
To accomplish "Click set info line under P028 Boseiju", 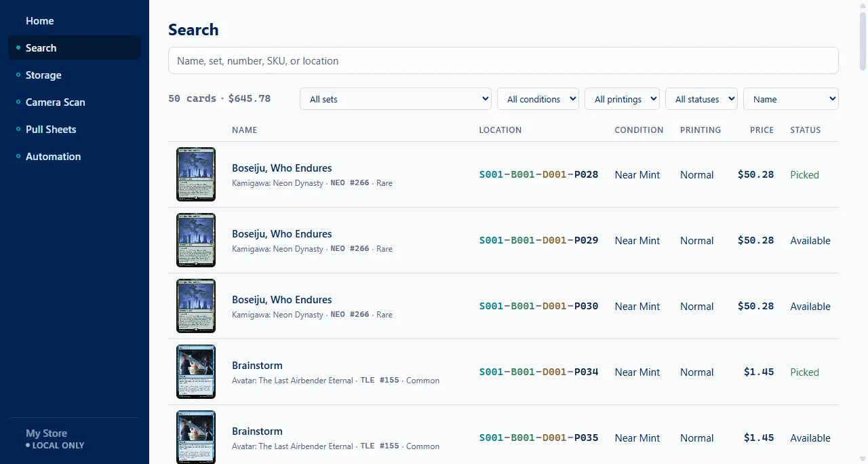I will (x=312, y=183).
